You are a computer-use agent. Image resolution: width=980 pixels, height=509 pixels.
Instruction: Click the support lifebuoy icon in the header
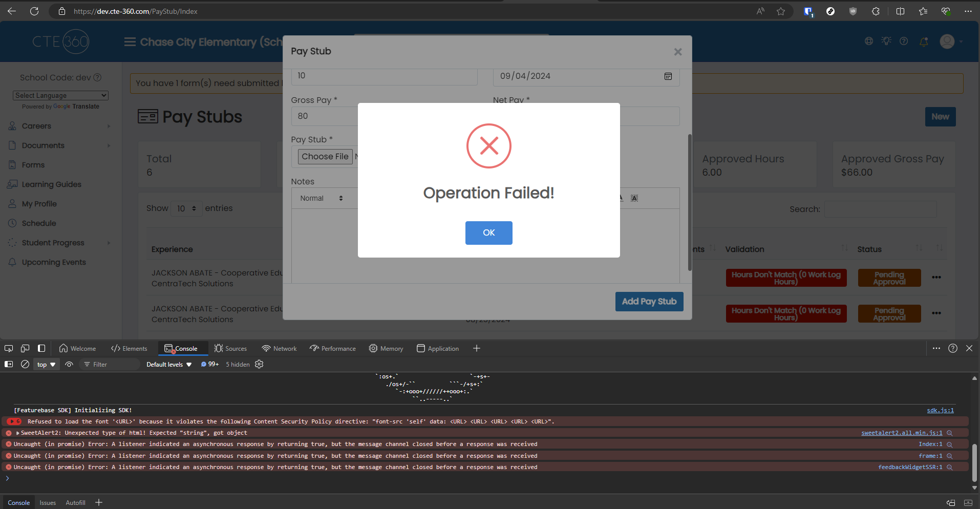tap(869, 41)
